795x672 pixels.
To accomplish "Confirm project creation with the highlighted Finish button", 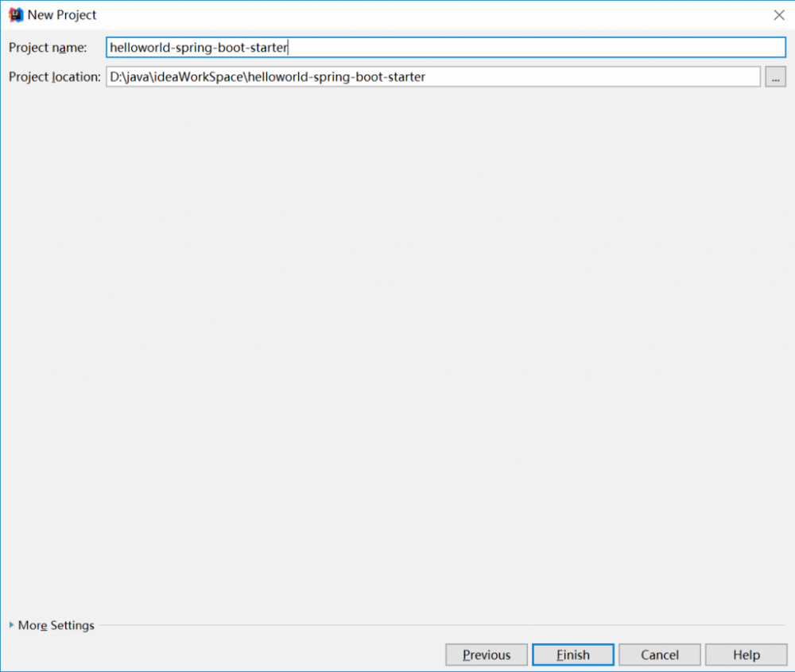I will click(572, 655).
